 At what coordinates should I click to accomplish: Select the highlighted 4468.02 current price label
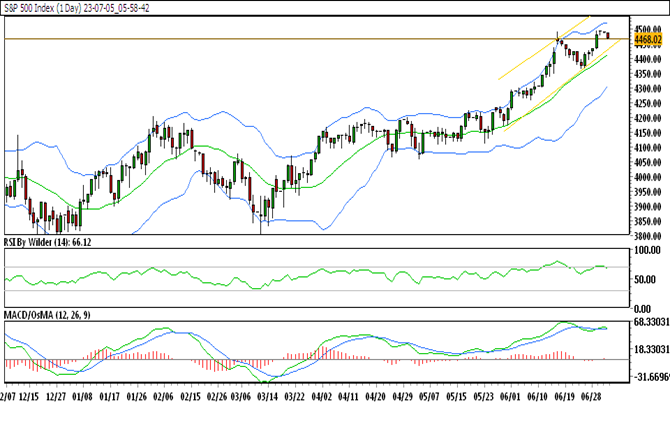coord(648,40)
